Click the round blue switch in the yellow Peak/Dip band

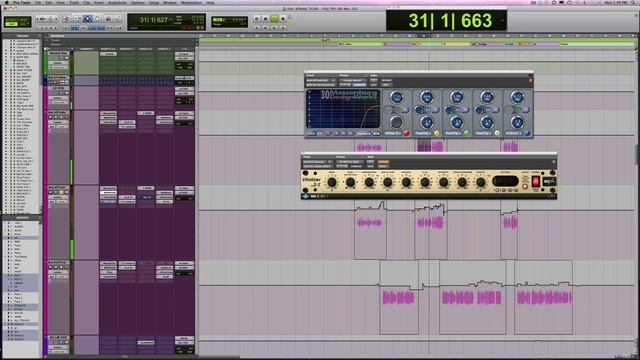pos(418,109)
